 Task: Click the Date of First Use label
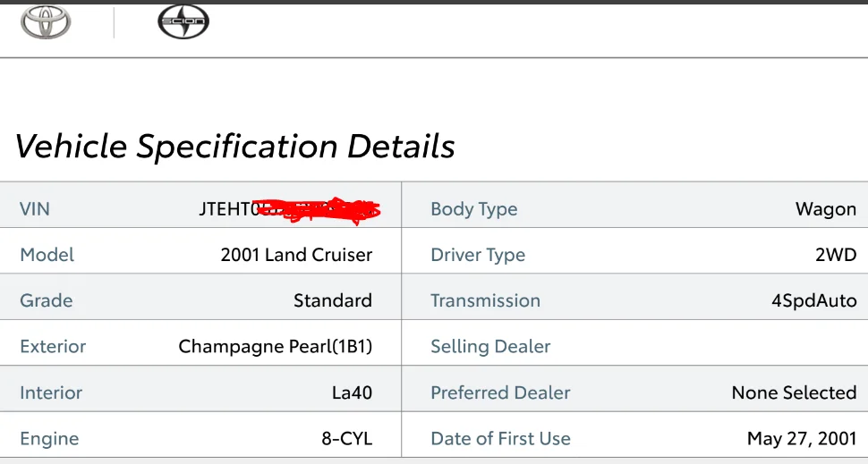pos(500,439)
